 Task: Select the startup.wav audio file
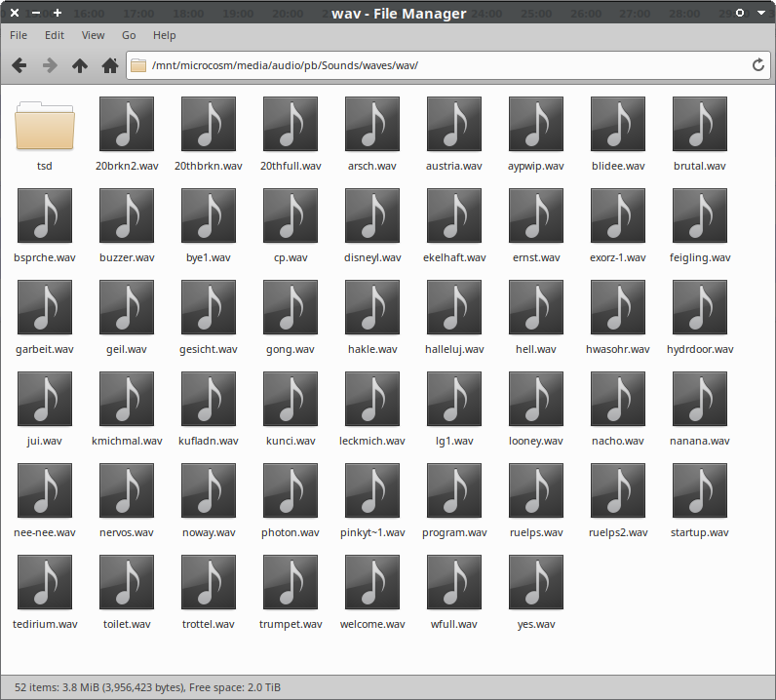pyautogui.click(x=700, y=491)
